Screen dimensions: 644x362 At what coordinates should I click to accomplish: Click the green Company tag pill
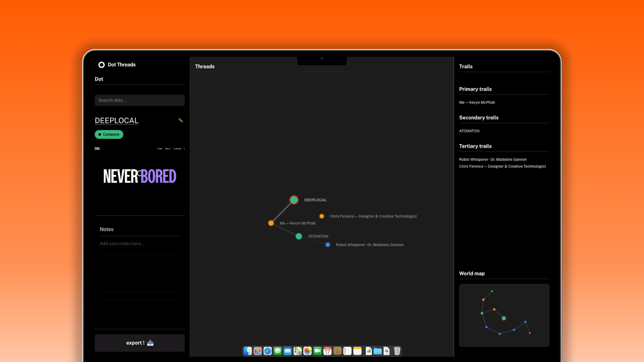(x=109, y=134)
